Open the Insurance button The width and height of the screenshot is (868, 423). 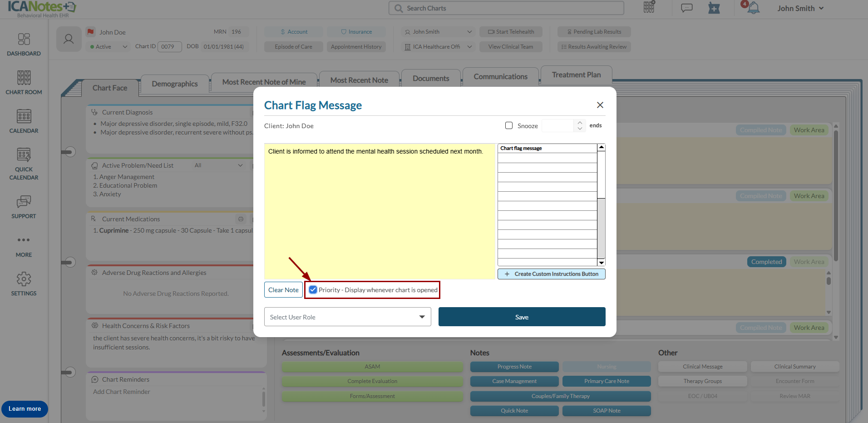356,32
